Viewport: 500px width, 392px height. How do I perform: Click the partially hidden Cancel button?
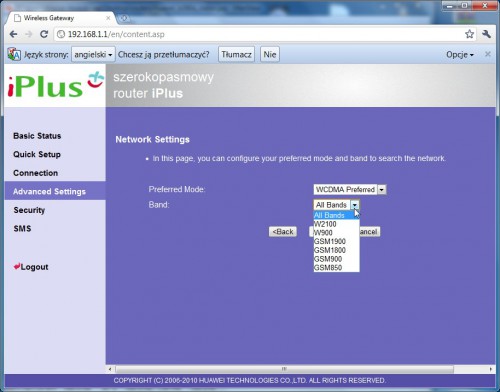370,232
